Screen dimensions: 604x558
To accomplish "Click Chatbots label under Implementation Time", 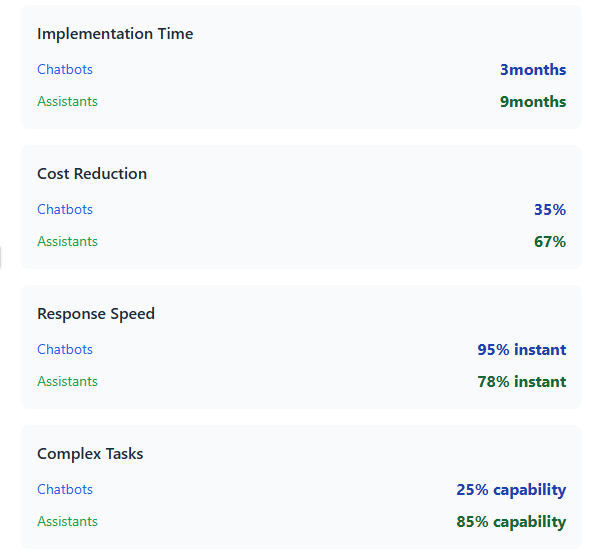I will (x=65, y=69).
